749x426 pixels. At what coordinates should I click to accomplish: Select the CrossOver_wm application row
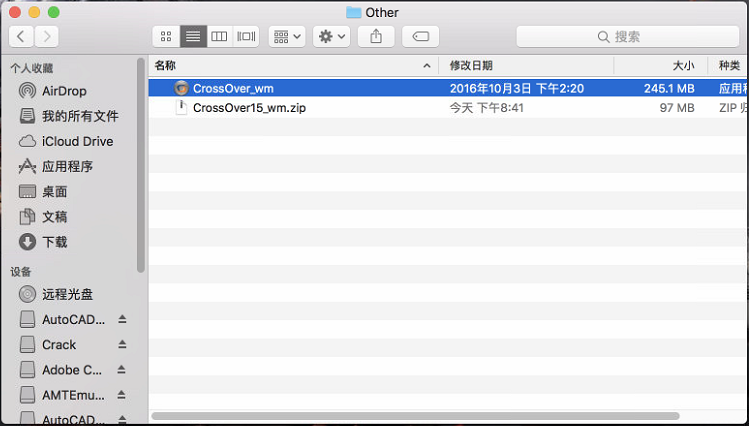(449, 88)
